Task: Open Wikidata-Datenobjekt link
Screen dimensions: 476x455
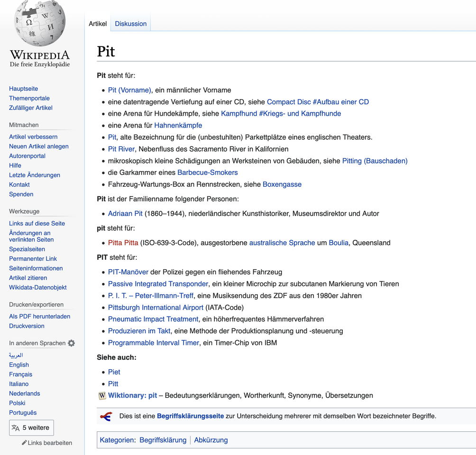Action: coord(38,287)
